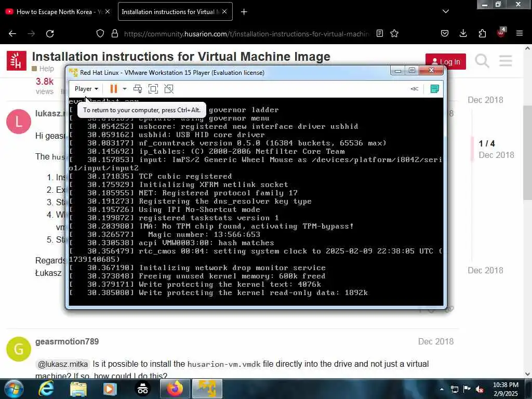Open a new browser tab
This screenshot has height=399, width=532.
(244, 12)
